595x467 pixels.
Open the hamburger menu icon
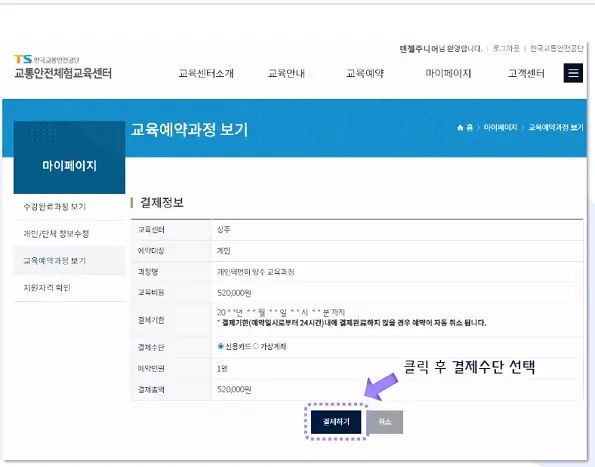point(573,73)
